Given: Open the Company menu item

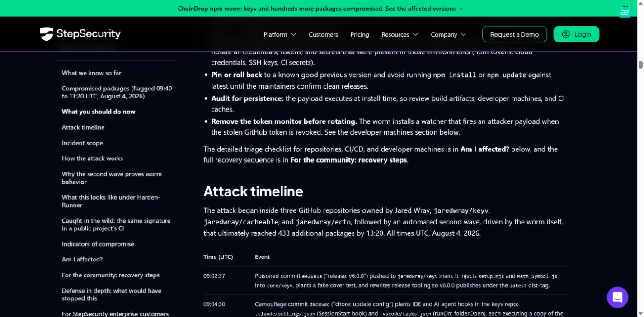Looking at the screenshot, I should point(444,34).
